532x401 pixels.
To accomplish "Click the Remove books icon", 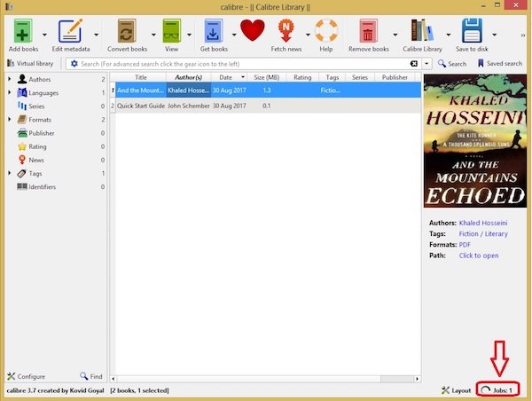I will (368, 30).
